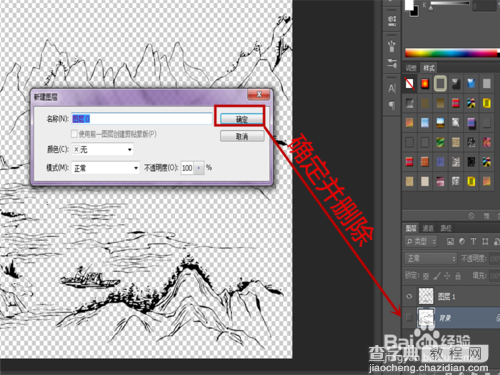Apply the no-style swatch with red slash

click(x=409, y=84)
